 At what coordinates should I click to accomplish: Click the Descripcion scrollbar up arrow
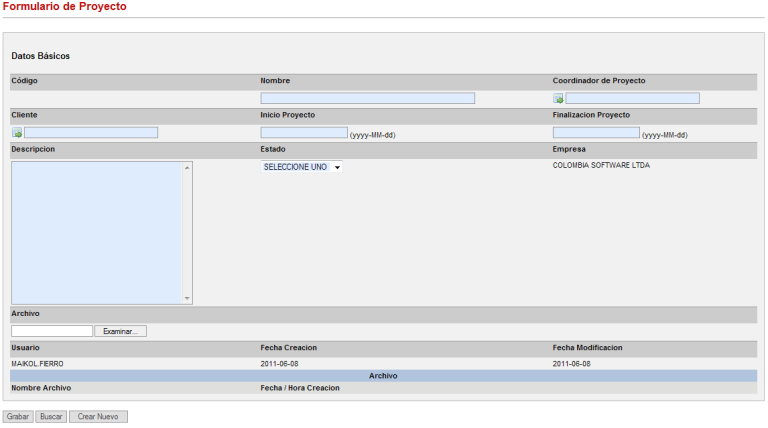187,167
